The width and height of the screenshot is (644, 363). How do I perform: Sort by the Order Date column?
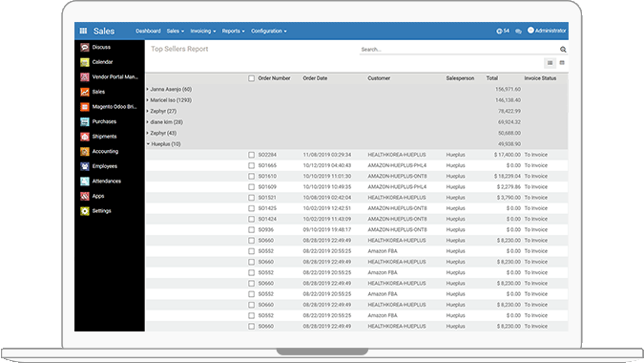point(315,78)
